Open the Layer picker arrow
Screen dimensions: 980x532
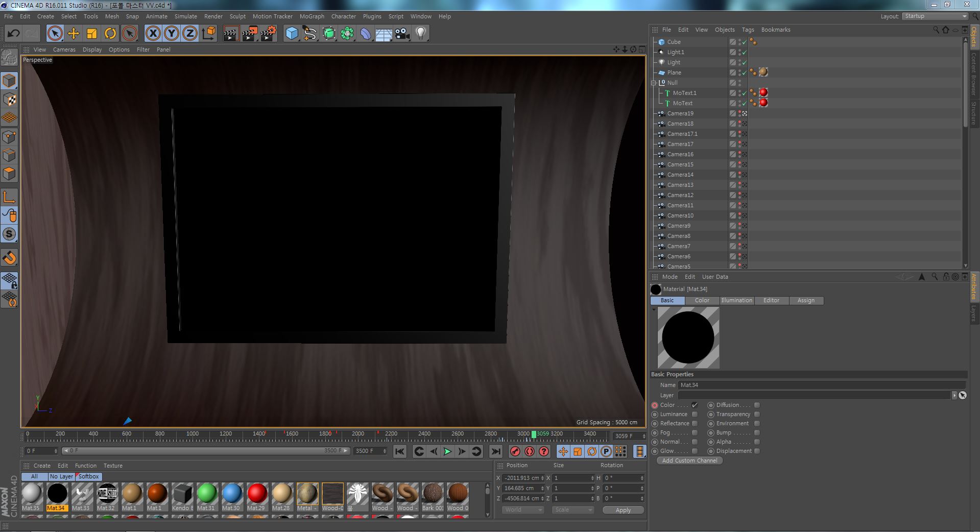pos(954,395)
